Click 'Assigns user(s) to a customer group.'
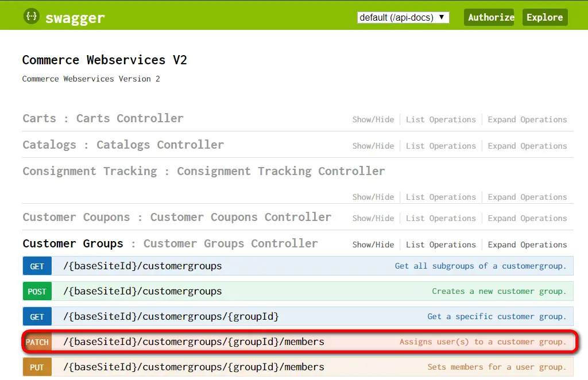Screen dimensions: 588x380 point(483,342)
